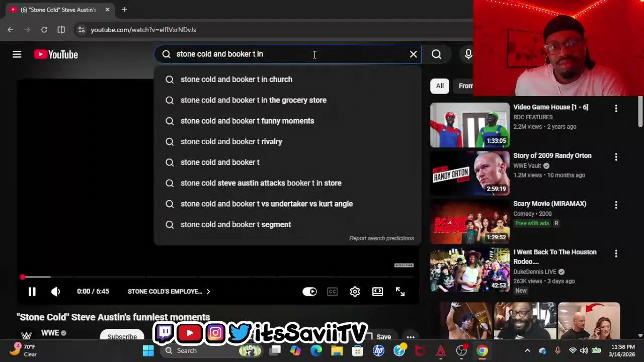Screen dimensions: 644x362
Task: Select suggestion in the grocery store
Action: [x=287, y=100]
